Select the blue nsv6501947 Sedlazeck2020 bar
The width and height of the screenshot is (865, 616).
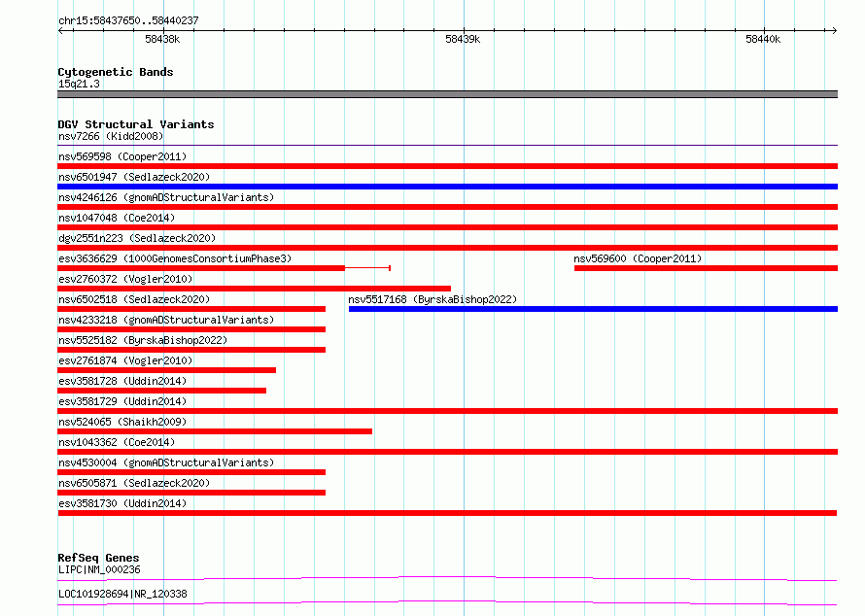click(x=447, y=187)
